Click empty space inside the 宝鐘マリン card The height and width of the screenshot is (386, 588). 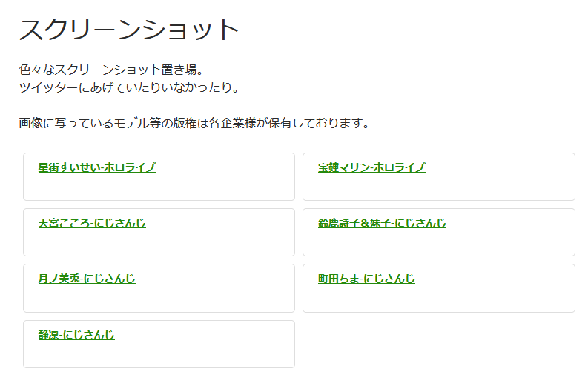coord(504,185)
